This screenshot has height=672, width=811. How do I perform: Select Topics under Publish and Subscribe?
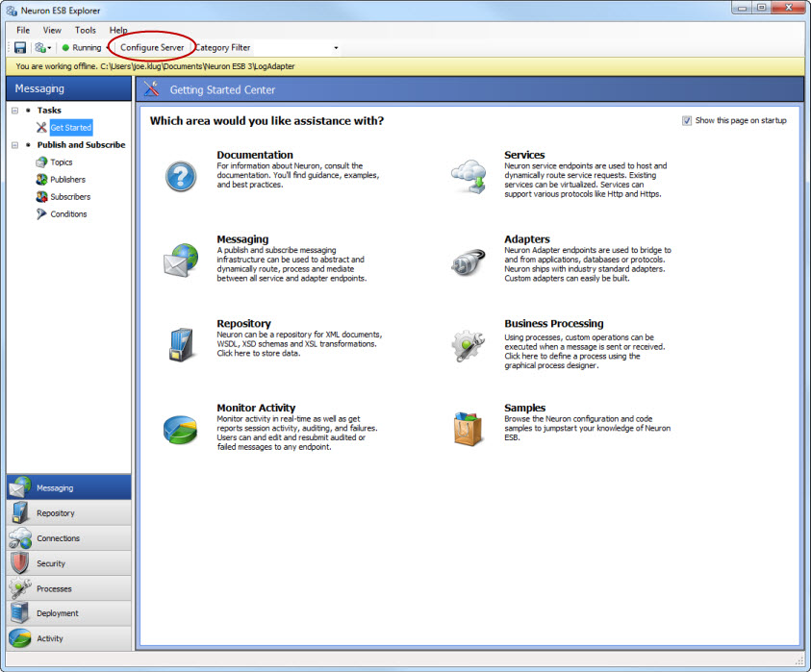point(62,162)
